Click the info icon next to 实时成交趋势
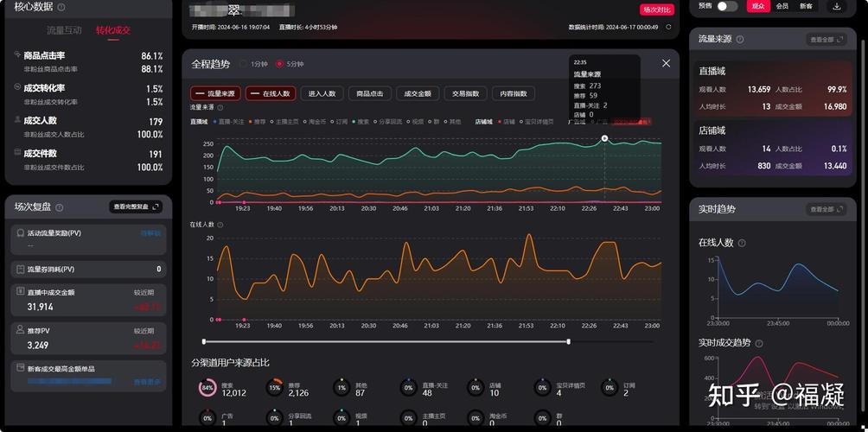Screen dimensions: 868x432 (x=759, y=344)
